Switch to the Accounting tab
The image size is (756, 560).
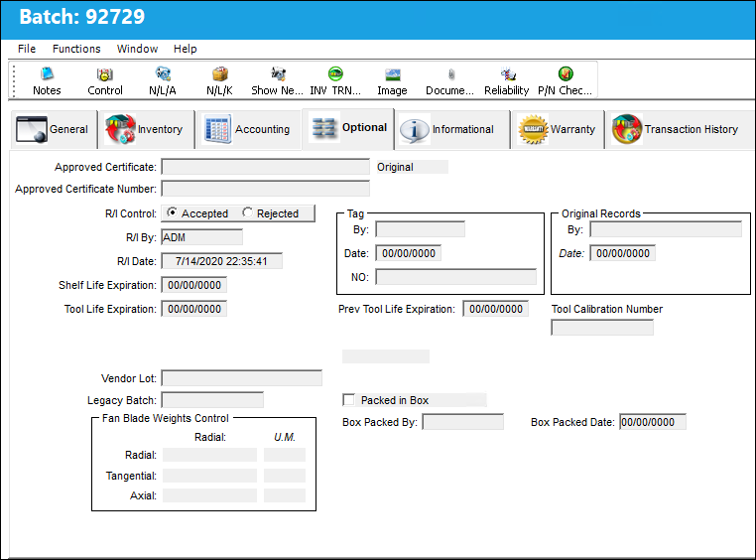(247, 129)
